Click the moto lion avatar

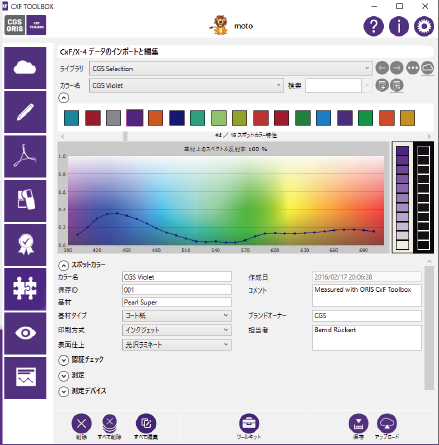(220, 25)
